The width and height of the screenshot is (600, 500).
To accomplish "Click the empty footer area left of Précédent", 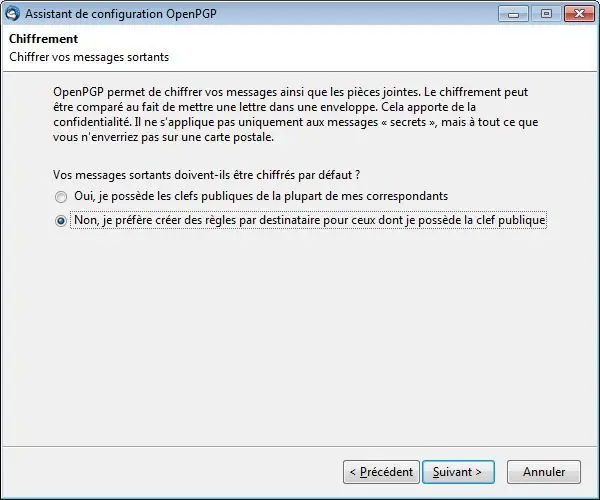I will coord(172,472).
